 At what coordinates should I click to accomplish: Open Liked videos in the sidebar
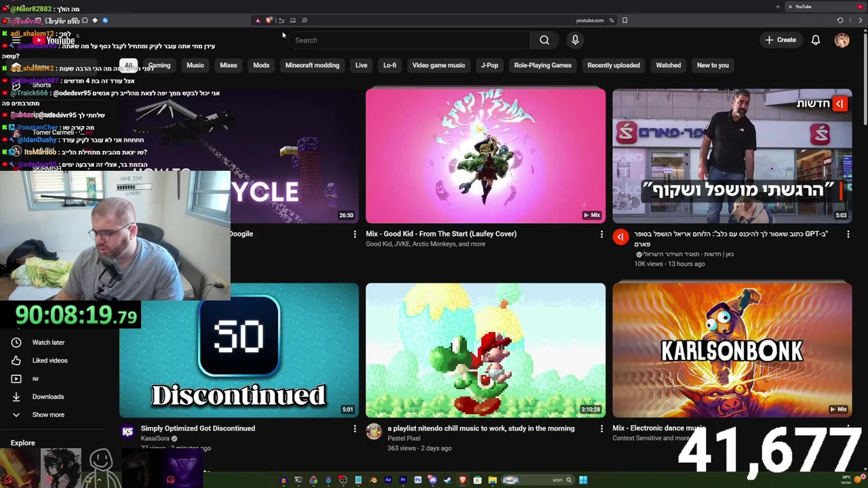pos(50,361)
